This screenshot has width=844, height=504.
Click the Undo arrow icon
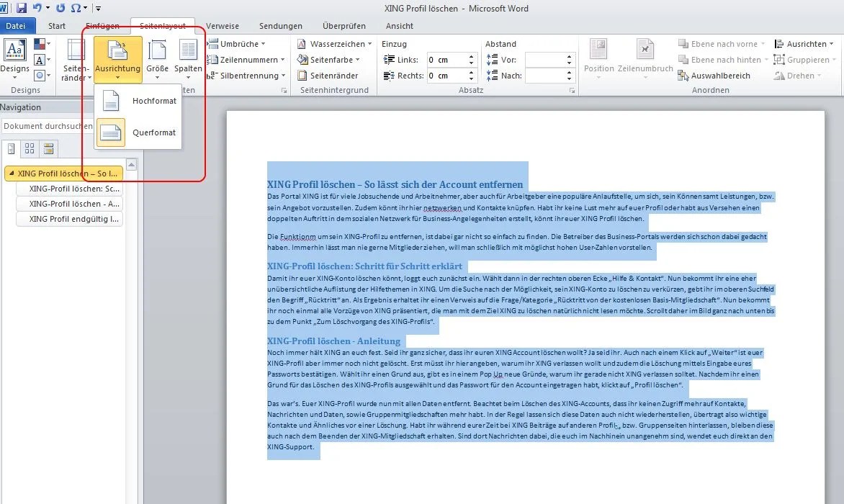pyautogui.click(x=37, y=8)
